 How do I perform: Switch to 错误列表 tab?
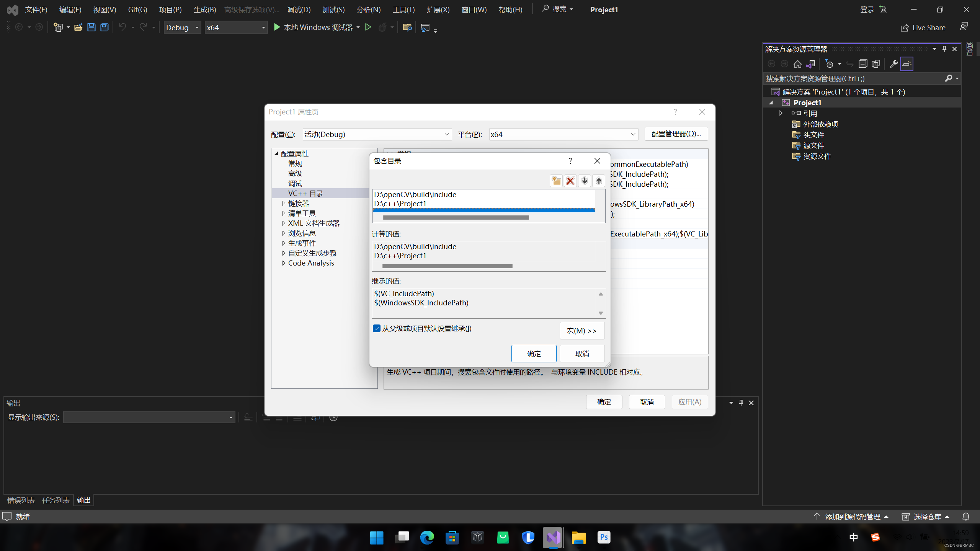coord(21,500)
